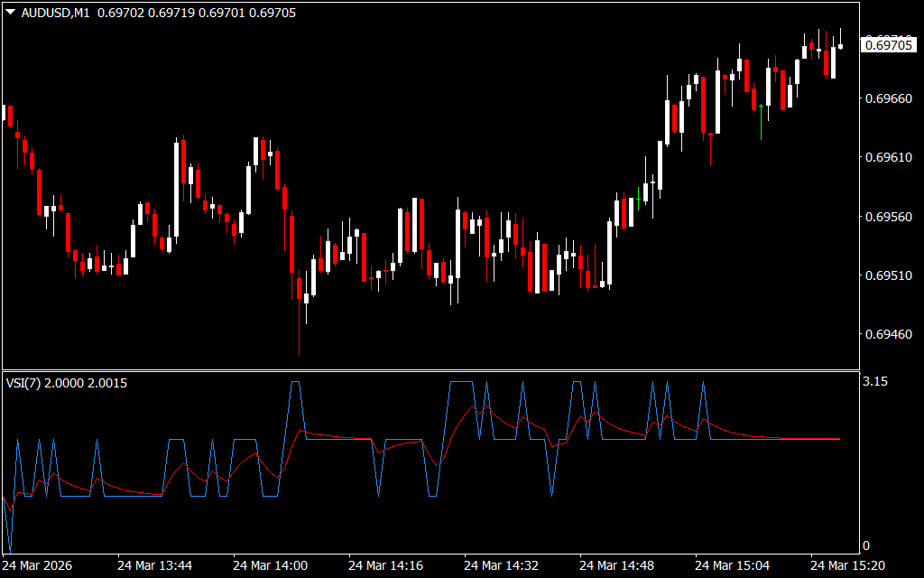Click the 0 value on indicator scale
Screen dimensions: 924x578
[866, 545]
